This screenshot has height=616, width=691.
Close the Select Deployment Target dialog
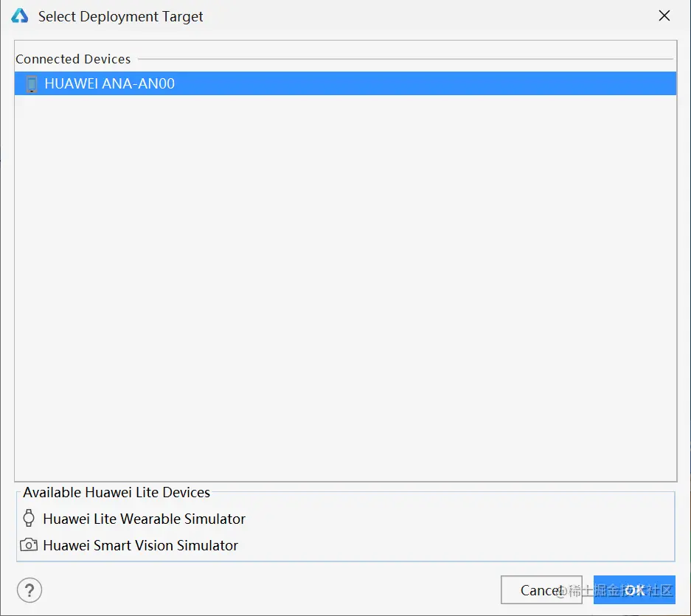coord(664,16)
